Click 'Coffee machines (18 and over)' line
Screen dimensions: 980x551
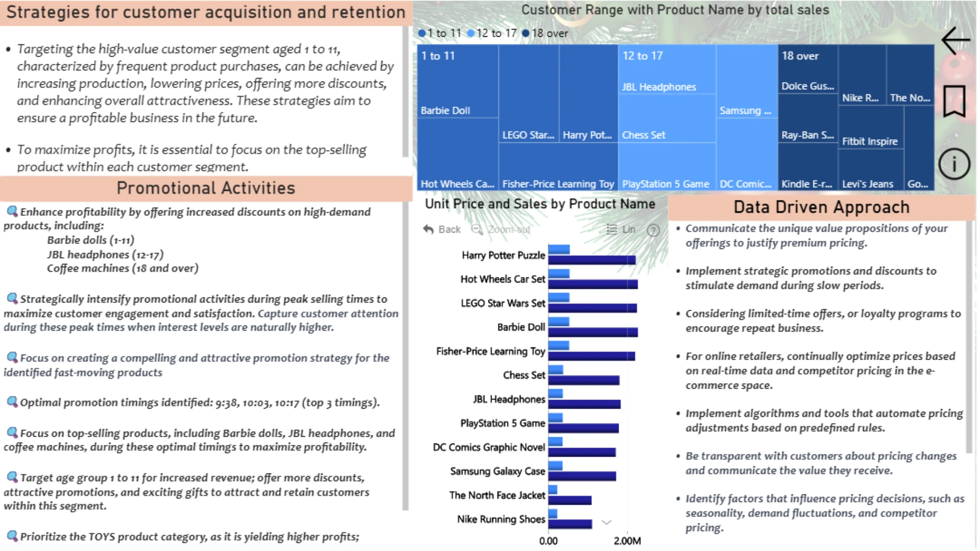122,268
